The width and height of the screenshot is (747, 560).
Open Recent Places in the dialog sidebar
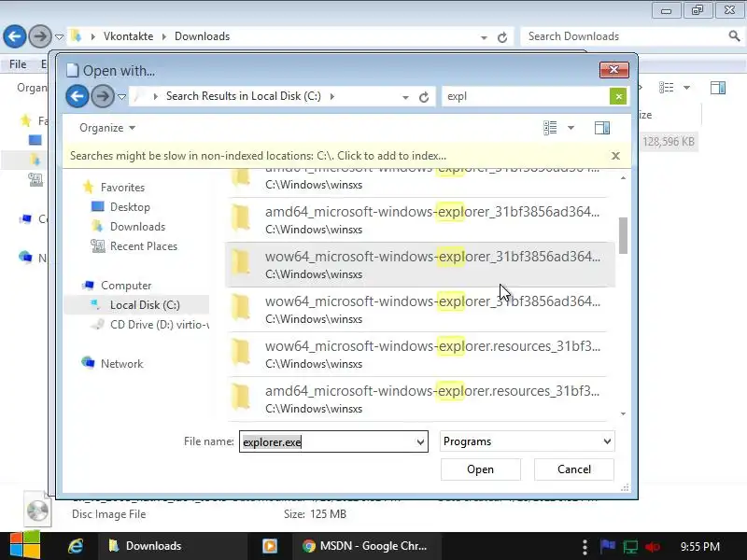[144, 246]
